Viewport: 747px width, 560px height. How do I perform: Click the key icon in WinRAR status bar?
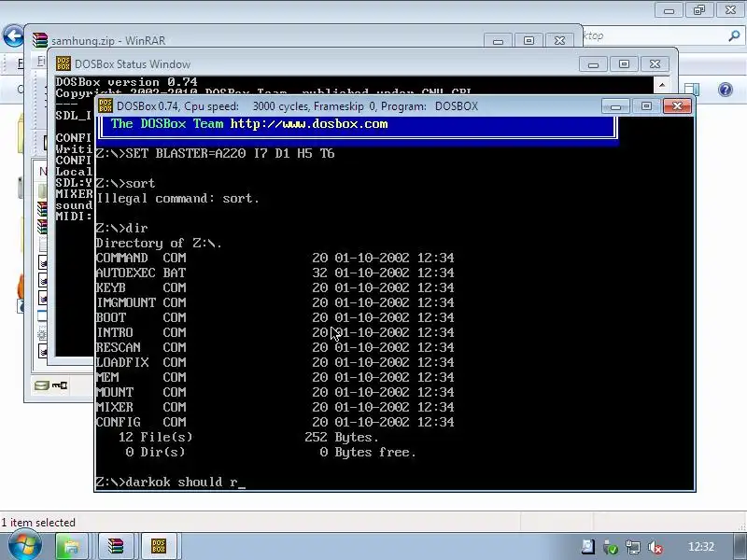tap(60, 385)
